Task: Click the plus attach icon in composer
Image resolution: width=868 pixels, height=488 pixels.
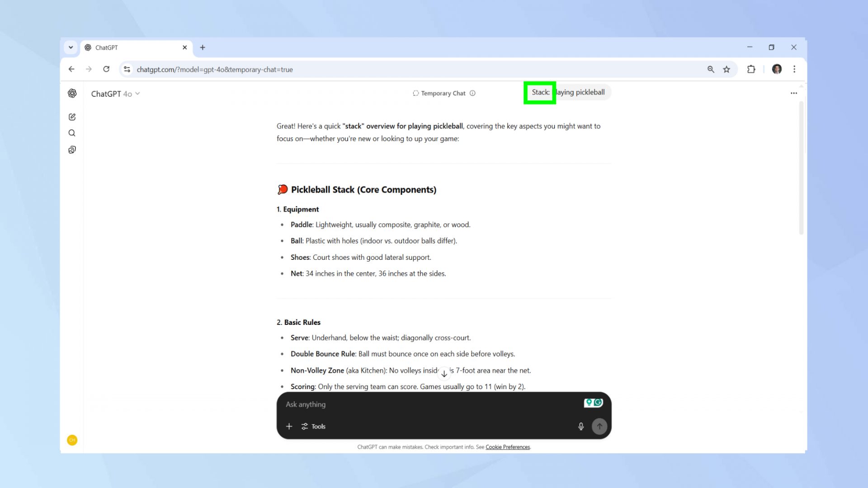Action: coord(289,427)
